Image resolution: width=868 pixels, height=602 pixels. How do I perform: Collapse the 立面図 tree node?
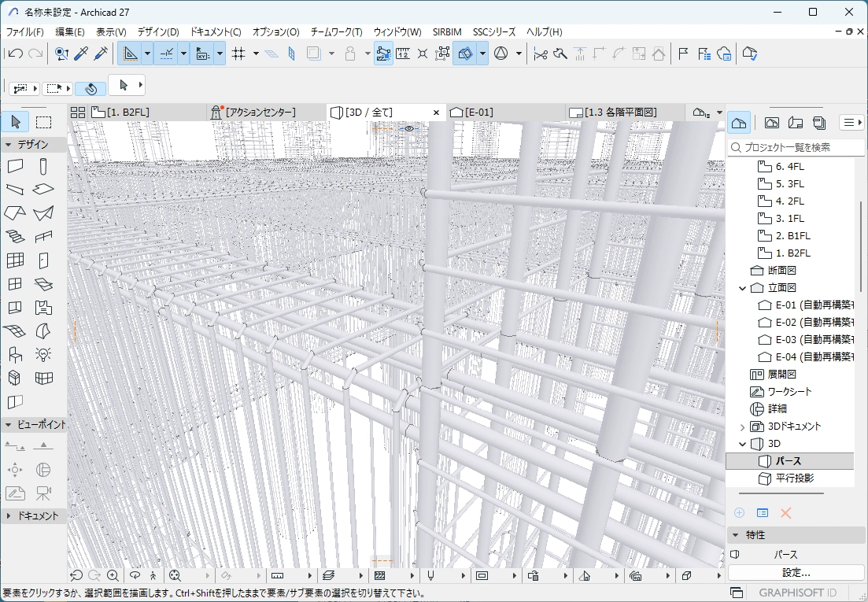(x=742, y=288)
